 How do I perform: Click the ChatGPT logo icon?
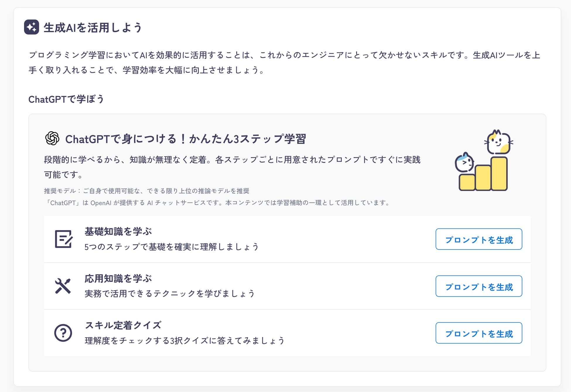point(52,138)
